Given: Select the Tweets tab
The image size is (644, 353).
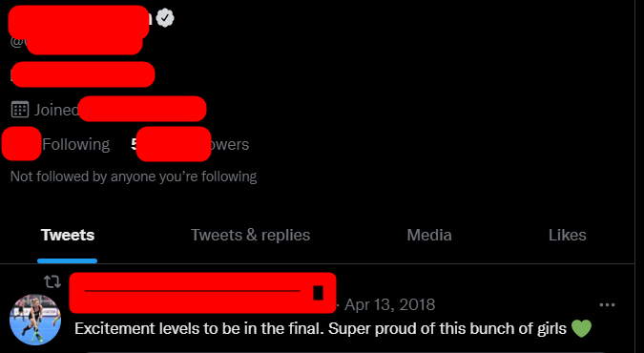Looking at the screenshot, I should point(68,235).
